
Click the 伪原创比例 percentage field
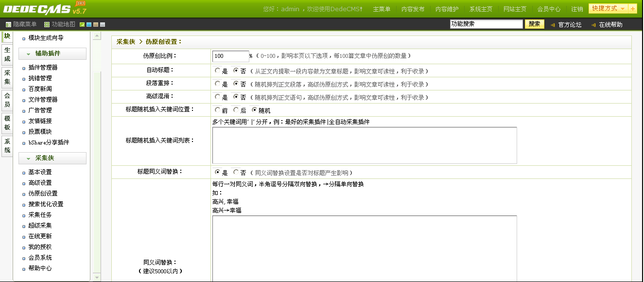(230, 56)
